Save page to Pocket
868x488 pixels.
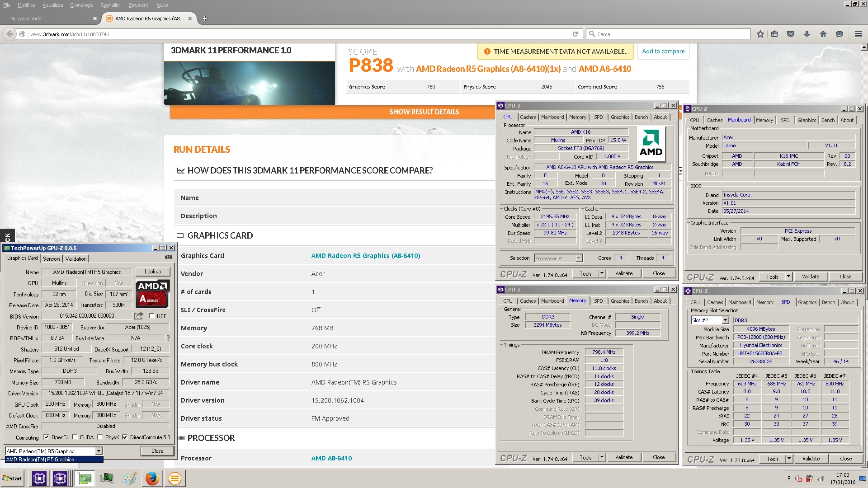coord(791,34)
